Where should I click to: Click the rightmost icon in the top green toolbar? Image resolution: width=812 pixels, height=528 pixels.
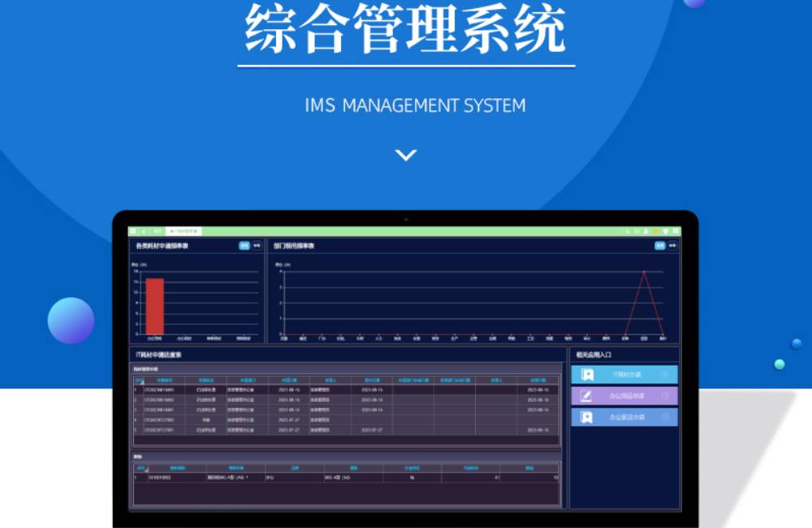pos(676,232)
